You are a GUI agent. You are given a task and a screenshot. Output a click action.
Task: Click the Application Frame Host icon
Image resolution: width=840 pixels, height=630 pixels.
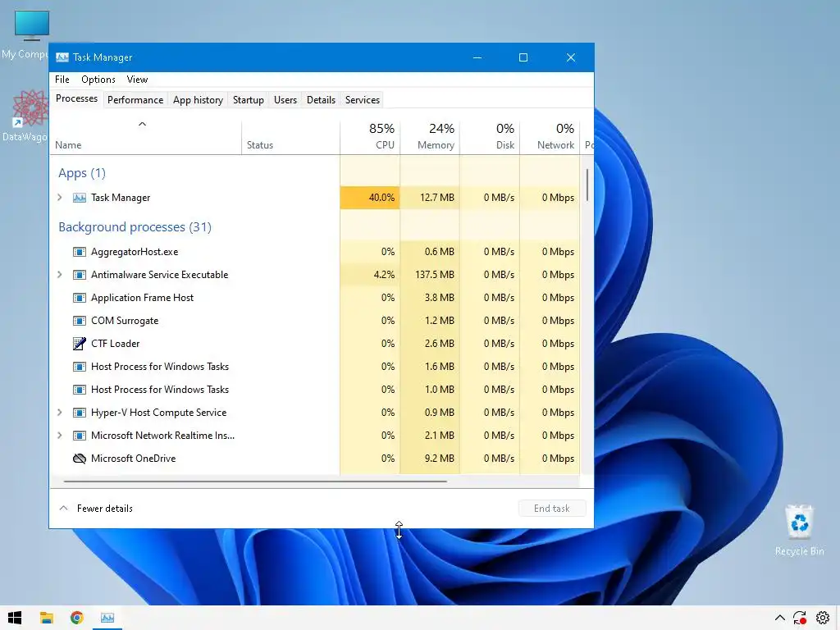tap(80, 298)
